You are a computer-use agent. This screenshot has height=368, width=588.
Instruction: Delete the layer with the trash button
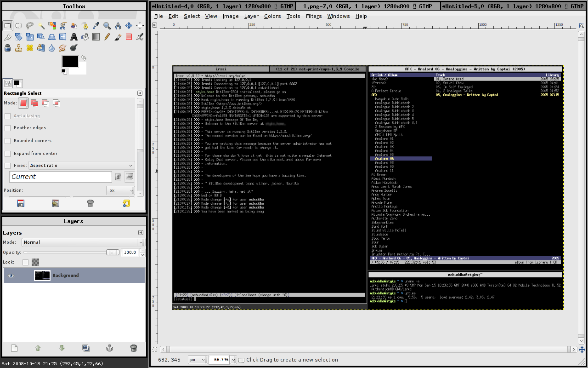tap(134, 348)
